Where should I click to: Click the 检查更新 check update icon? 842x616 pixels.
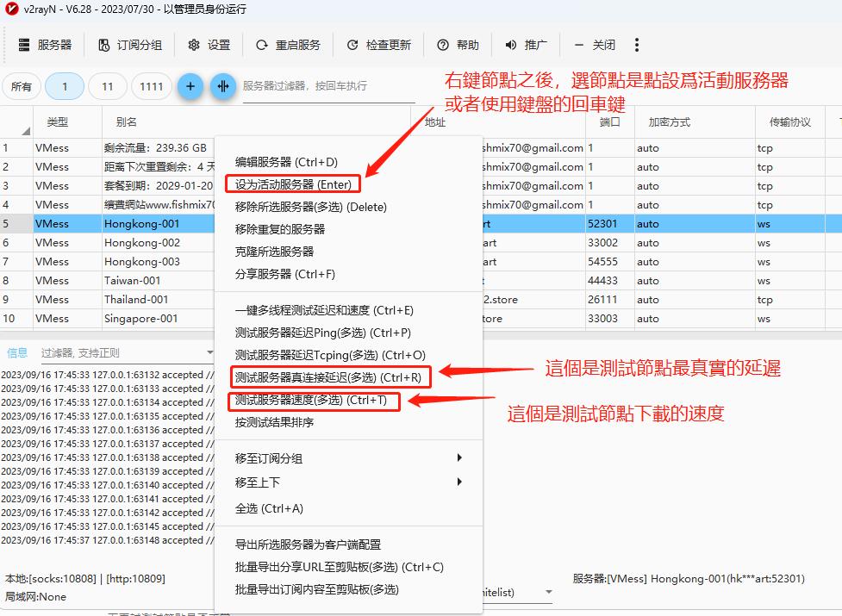click(x=352, y=45)
